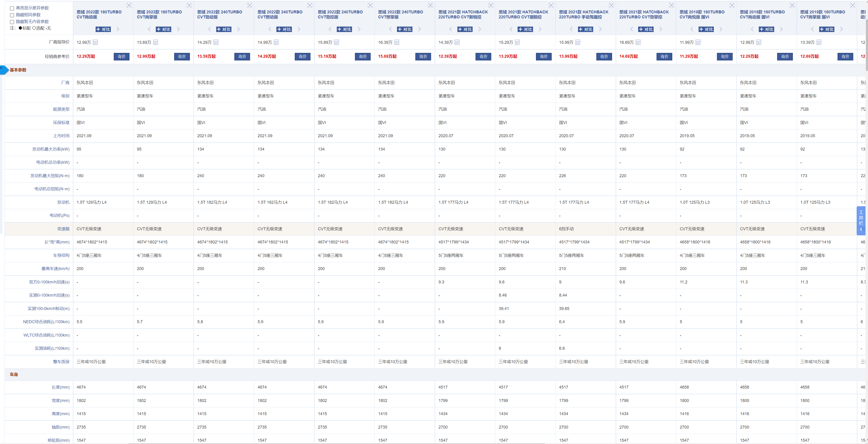The height and width of the screenshot is (444, 868).
Task: Open the calculator icon beside 15.29万
Action: [x=518, y=42]
